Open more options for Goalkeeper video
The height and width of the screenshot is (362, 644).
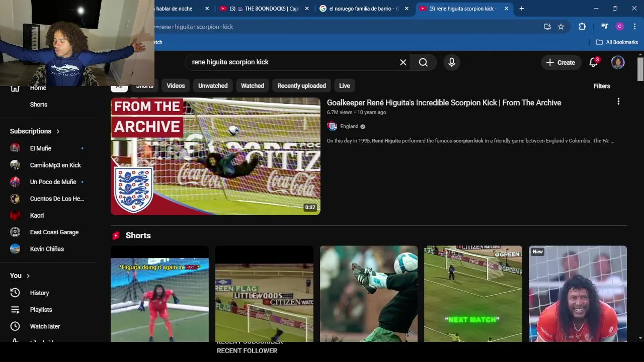(618, 102)
